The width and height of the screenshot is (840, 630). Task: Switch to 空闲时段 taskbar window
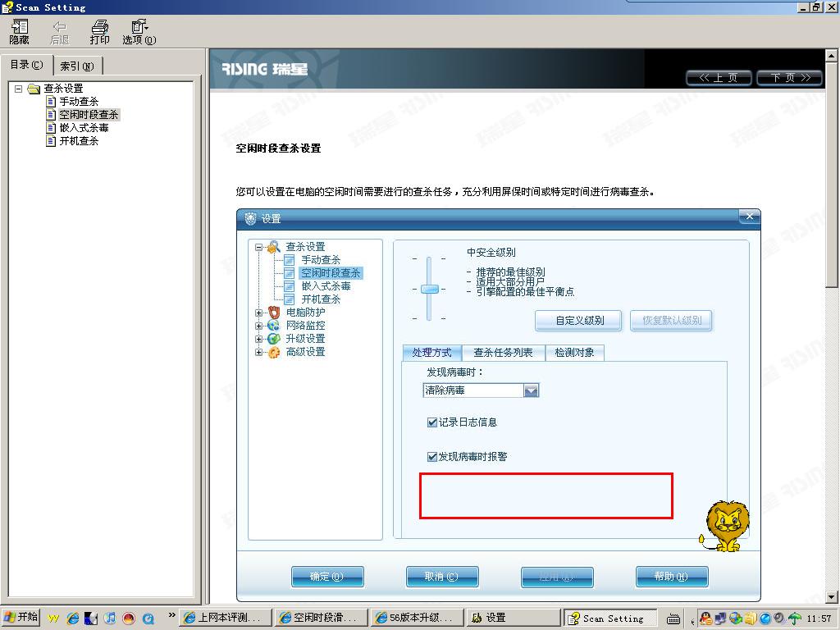coord(322,618)
